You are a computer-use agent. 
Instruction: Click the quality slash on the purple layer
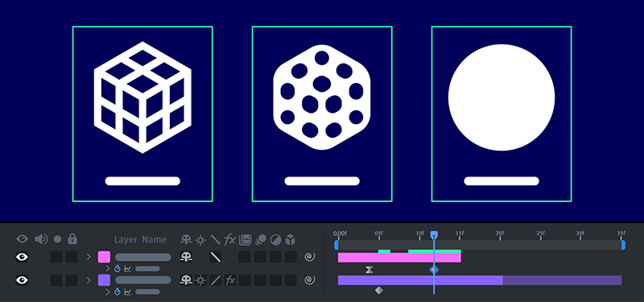(x=215, y=280)
